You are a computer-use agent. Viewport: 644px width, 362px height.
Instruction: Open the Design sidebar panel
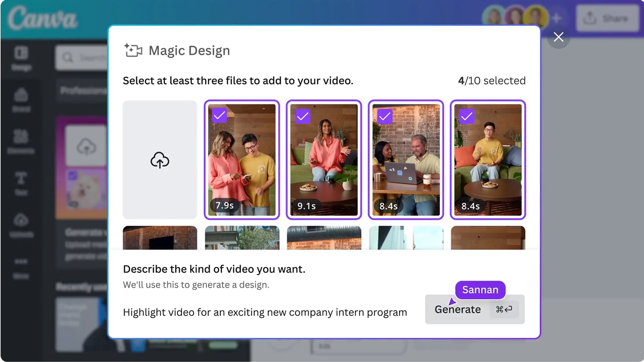(21, 59)
